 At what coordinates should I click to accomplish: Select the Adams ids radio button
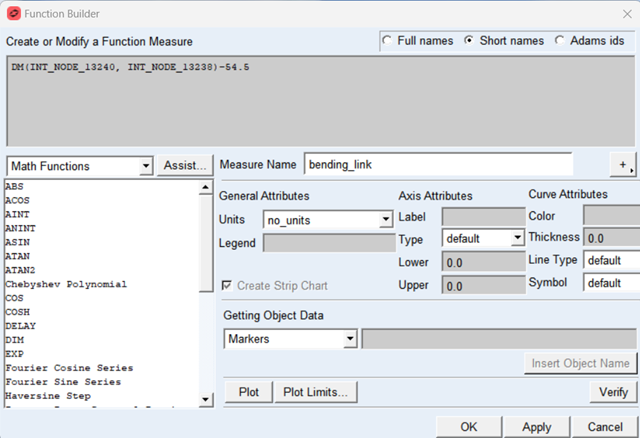560,41
